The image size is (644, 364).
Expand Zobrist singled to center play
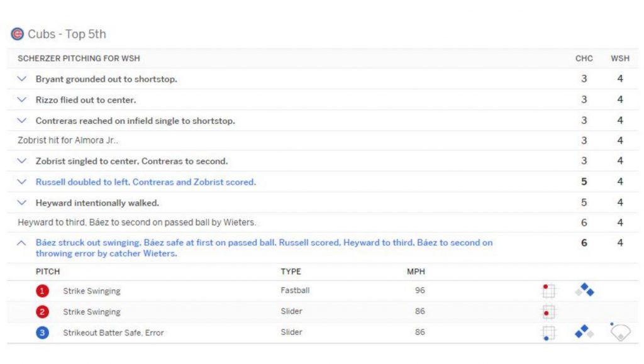tap(22, 161)
